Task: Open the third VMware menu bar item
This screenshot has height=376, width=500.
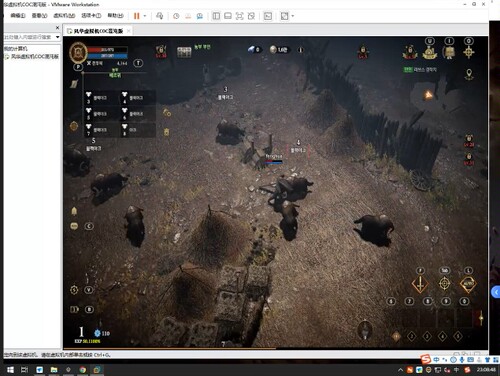Action: pyautogui.click(x=64, y=16)
